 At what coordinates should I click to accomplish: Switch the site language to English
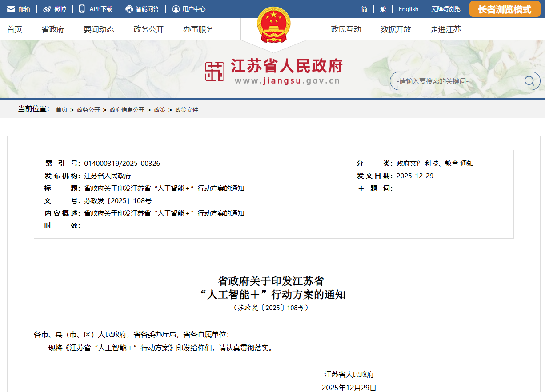tap(408, 8)
